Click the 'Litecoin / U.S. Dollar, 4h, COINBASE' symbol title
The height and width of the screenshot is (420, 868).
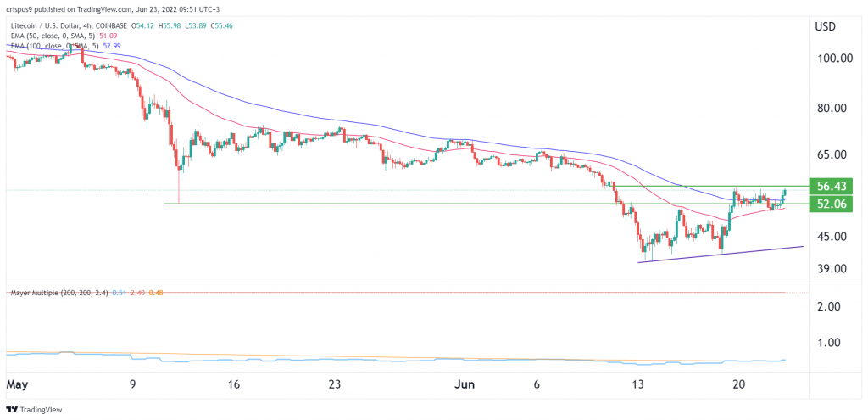click(x=68, y=26)
